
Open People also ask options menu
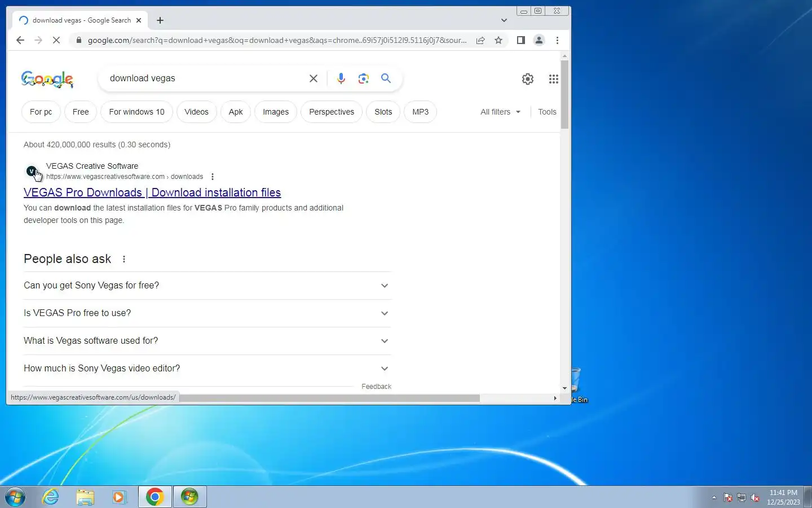click(x=124, y=259)
